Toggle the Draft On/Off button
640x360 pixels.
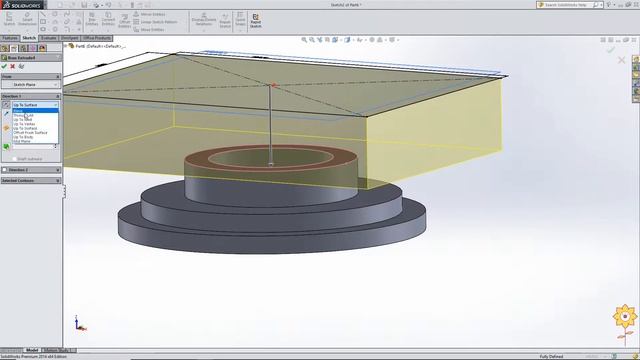tap(6, 147)
